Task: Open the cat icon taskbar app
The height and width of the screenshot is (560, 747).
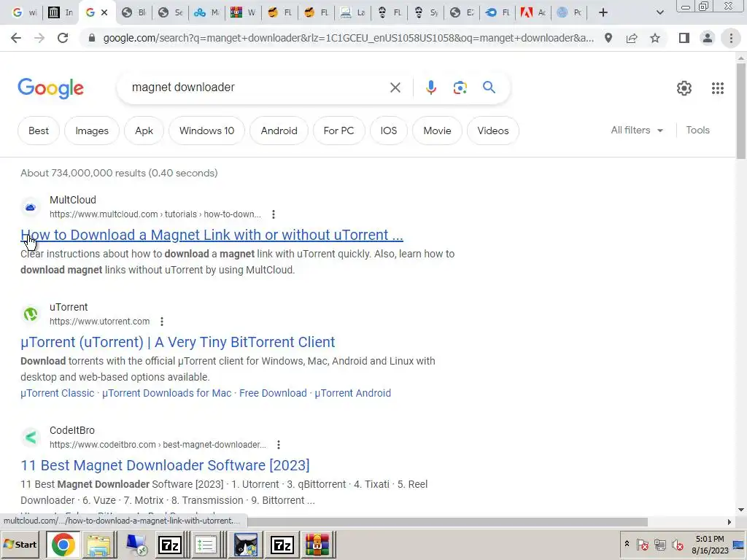Action: coord(245,545)
